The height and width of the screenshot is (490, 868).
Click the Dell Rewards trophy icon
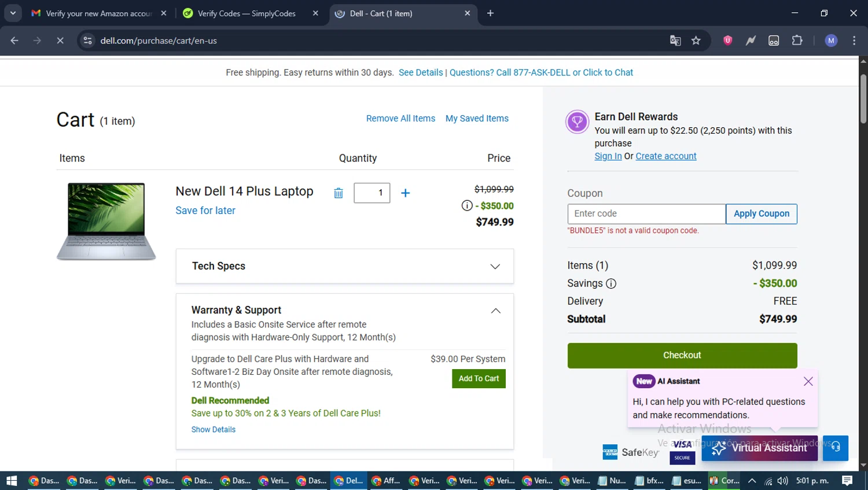point(577,122)
